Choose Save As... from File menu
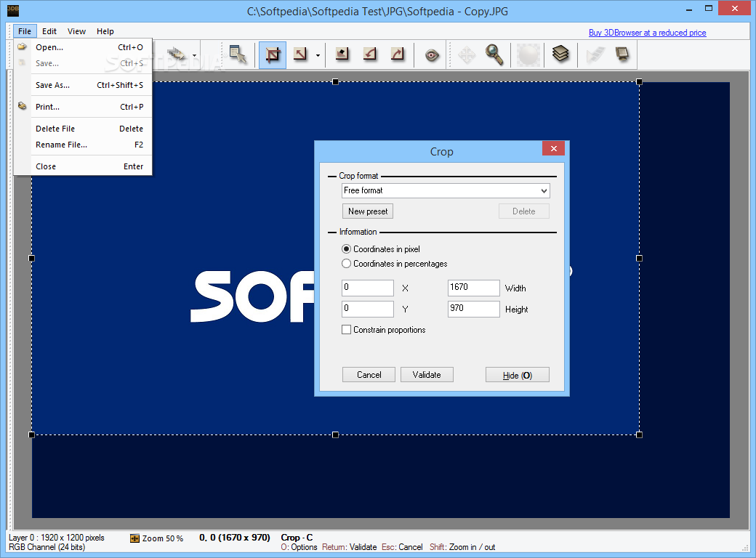The width and height of the screenshot is (756, 558). [x=83, y=85]
